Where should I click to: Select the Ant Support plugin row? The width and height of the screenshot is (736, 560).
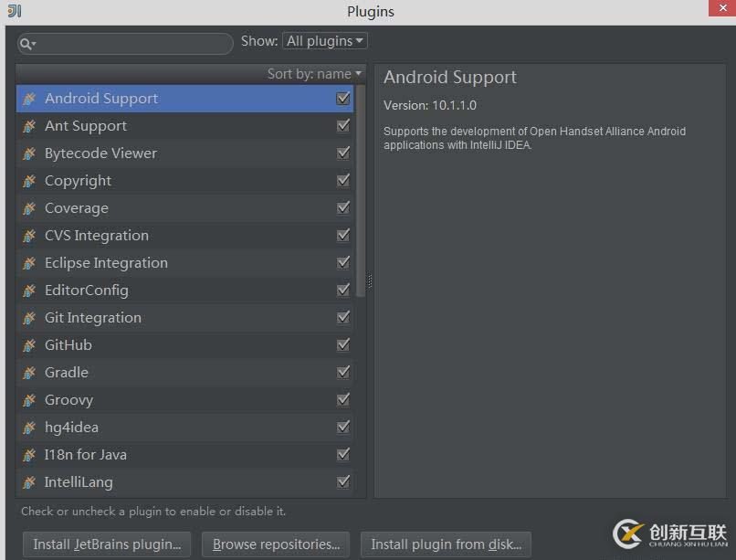tap(185, 126)
